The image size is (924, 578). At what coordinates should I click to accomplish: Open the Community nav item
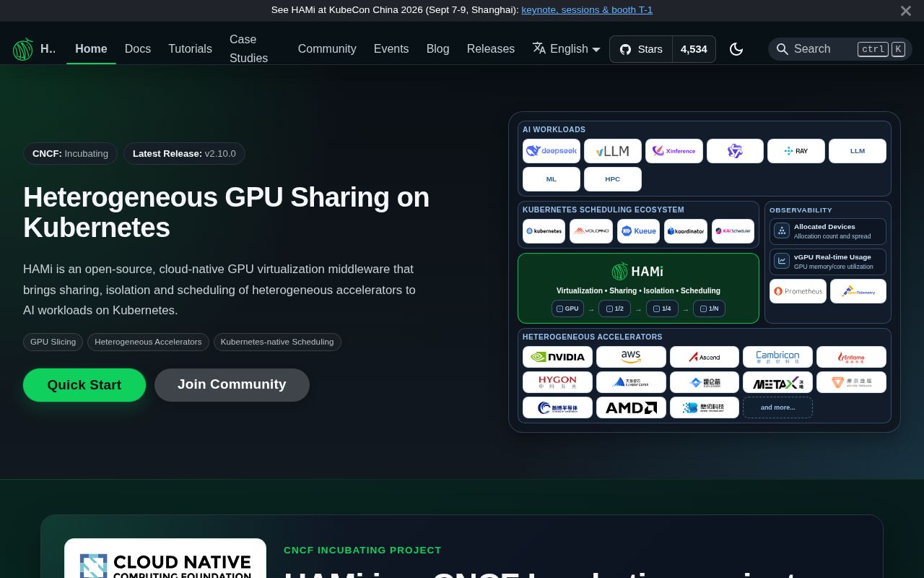pyautogui.click(x=327, y=49)
